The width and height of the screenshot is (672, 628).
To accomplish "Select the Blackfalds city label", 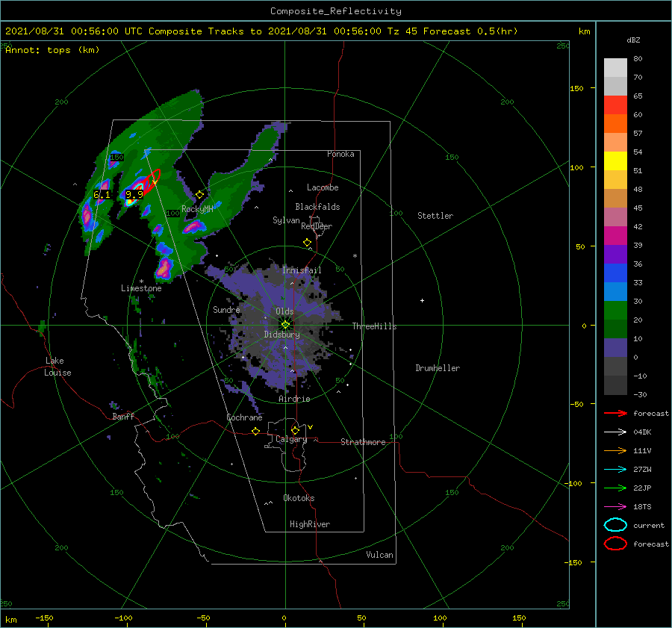I will click(317, 207).
